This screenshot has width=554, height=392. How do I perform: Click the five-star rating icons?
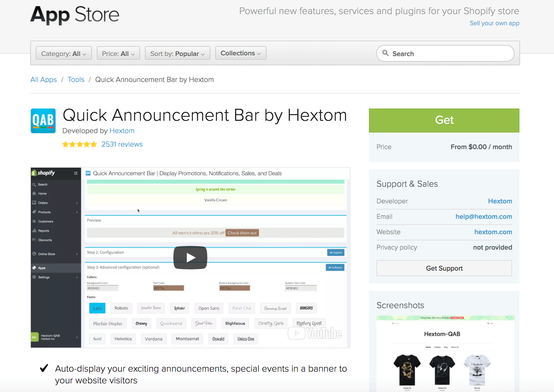[80, 145]
